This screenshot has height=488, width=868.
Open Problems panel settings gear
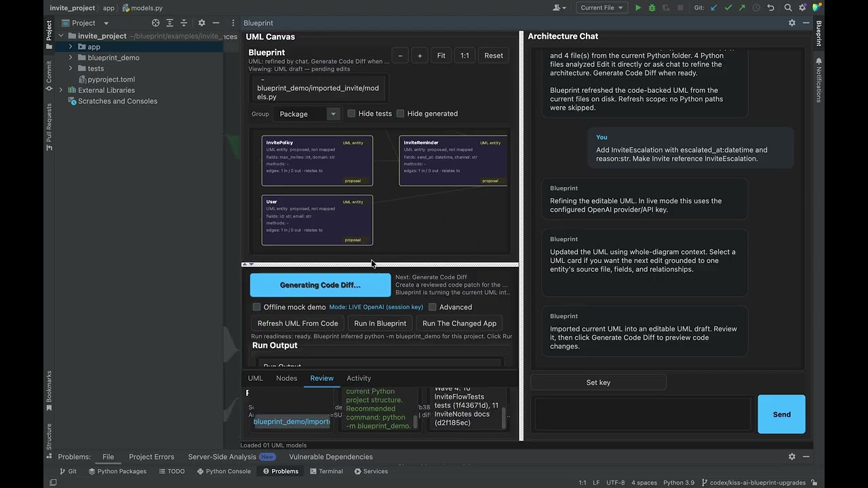[x=791, y=457]
